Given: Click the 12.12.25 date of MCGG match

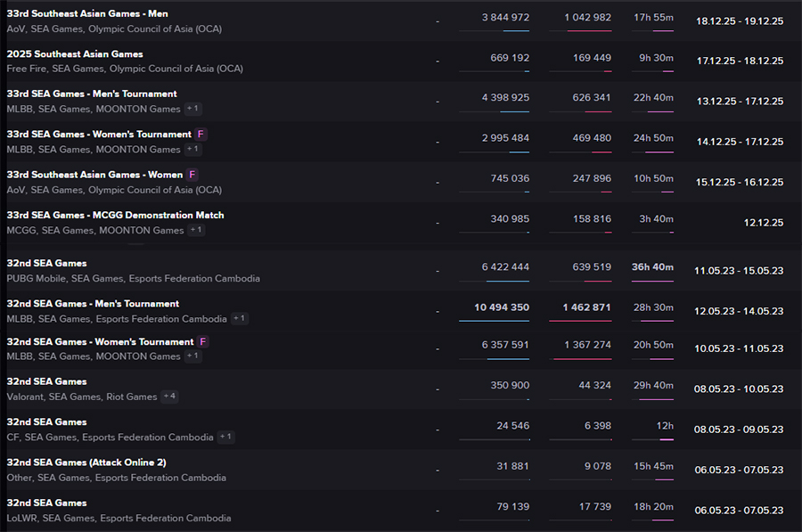Looking at the screenshot, I should [x=765, y=223].
